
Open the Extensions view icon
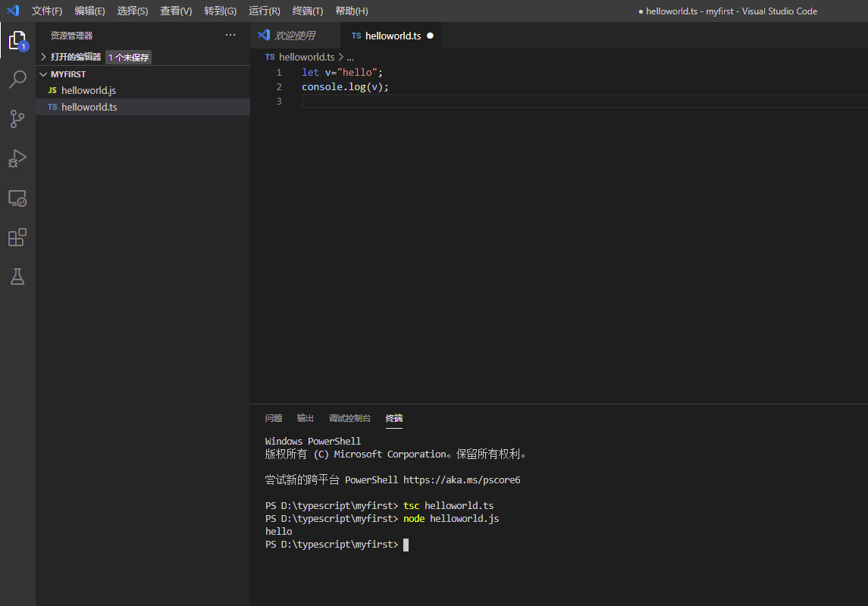(x=17, y=238)
